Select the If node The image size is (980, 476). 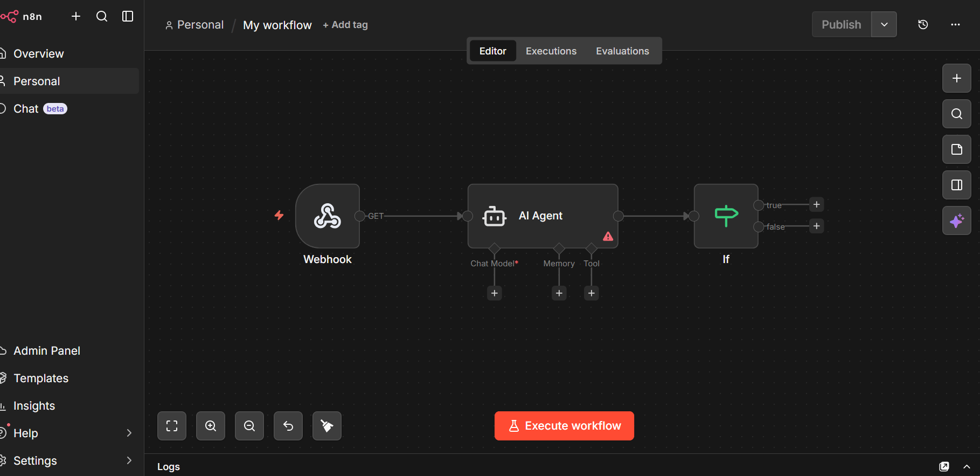[x=726, y=216]
